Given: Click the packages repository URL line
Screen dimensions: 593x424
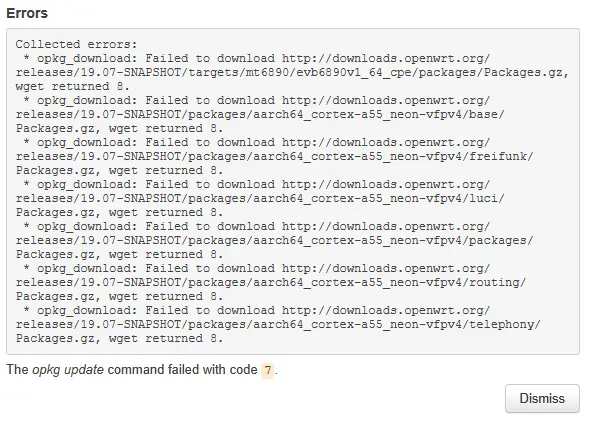Looking at the screenshot, I should pos(275,240).
